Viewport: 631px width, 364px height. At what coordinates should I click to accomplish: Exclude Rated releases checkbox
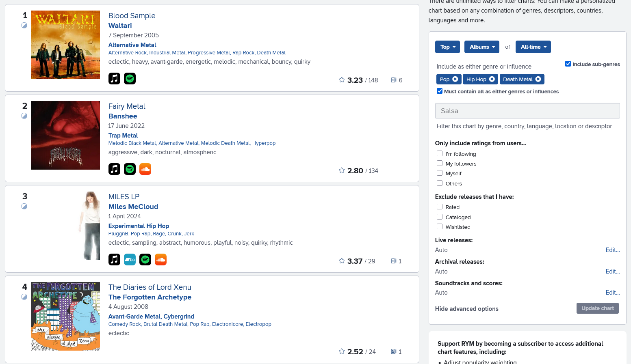click(440, 207)
